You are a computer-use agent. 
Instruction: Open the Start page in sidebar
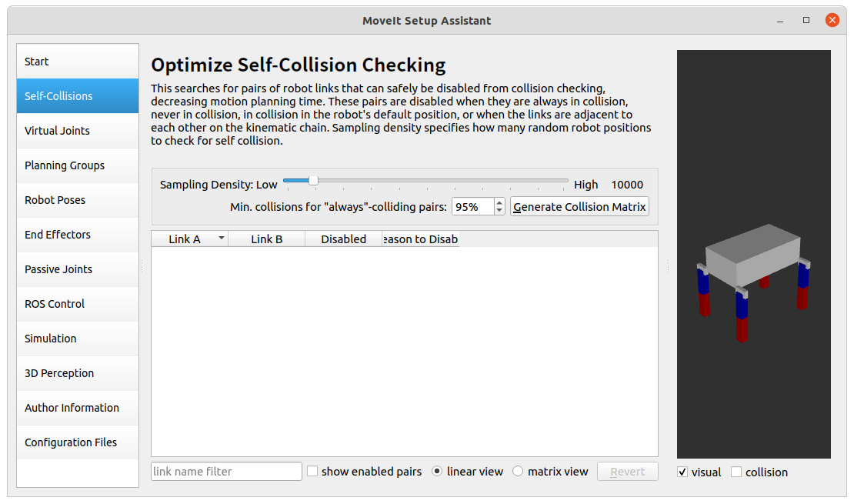click(x=78, y=62)
